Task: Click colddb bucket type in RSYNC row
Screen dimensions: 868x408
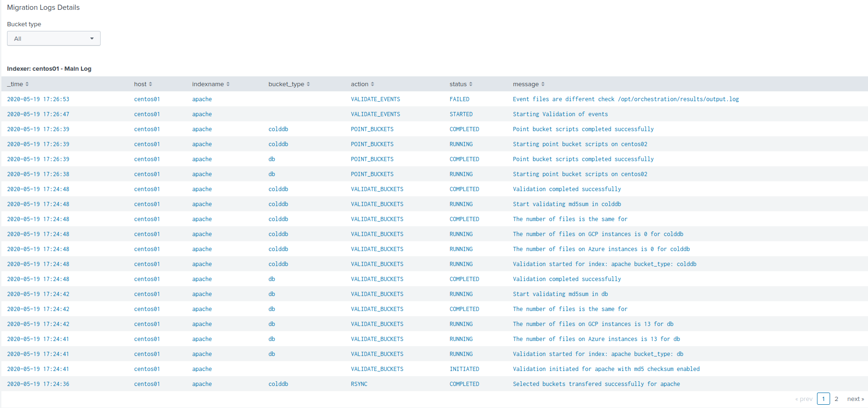Action: point(278,384)
